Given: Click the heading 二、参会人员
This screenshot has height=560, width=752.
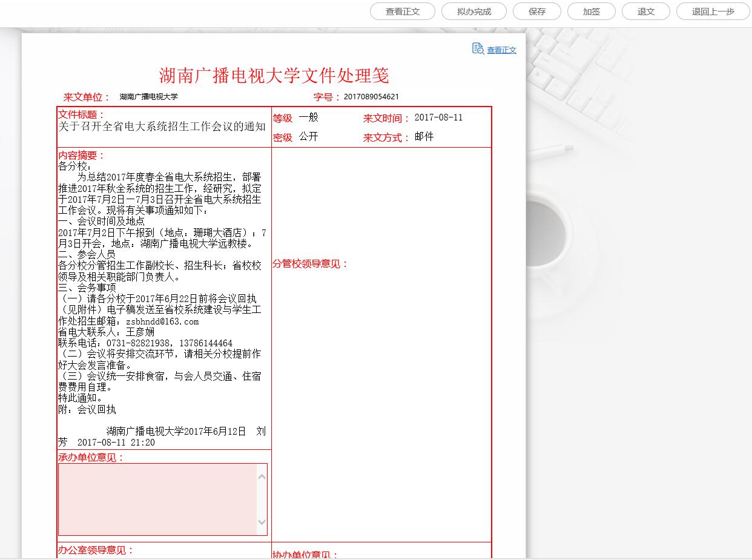Looking at the screenshot, I should (x=87, y=255).
